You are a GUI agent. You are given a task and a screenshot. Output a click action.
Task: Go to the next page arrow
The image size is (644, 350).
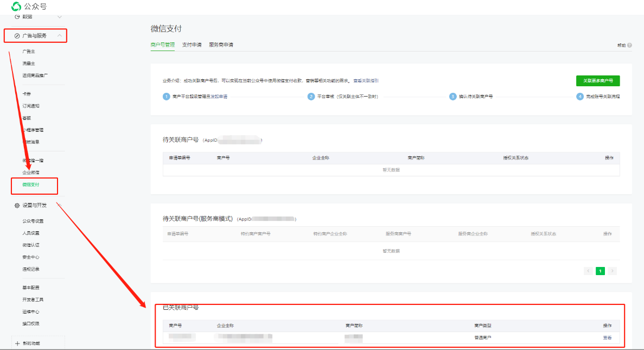[613, 271]
